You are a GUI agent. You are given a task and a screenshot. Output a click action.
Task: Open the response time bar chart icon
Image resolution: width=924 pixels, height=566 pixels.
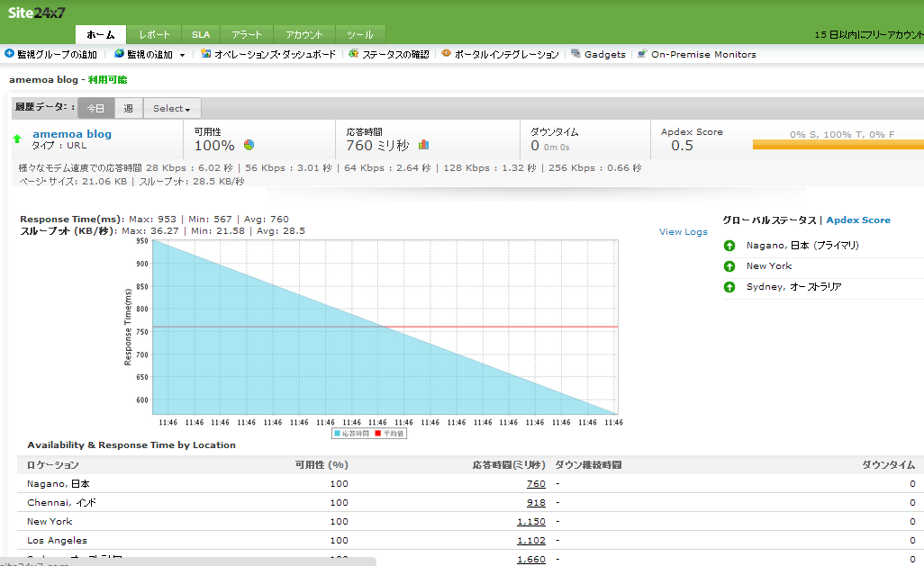coord(423,145)
